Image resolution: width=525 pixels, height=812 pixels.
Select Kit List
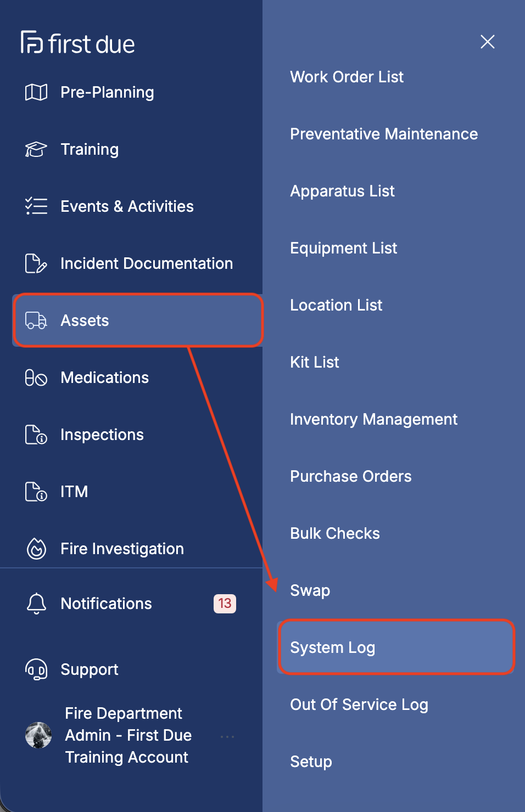coord(315,362)
